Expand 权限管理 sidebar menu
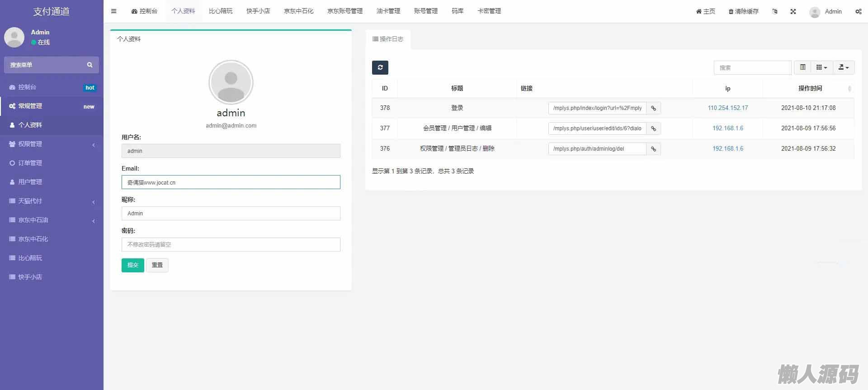 (52, 144)
